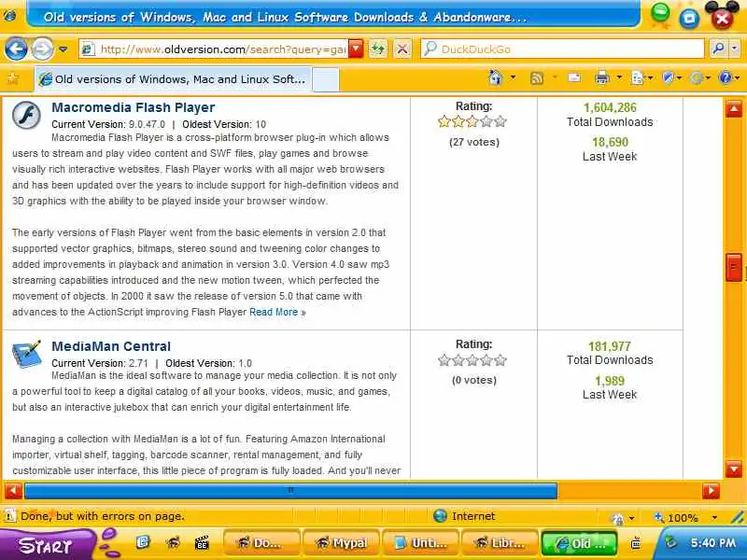Refresh the page with green arrows icon
Image resolution: width=747 pixels, height=560 pixels.
tap(378, 49)
